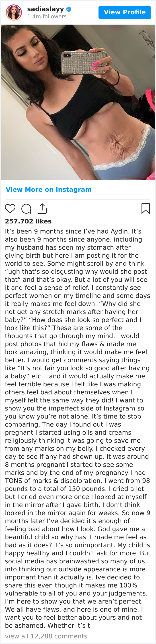Screen dimensions: 156x644
Task: Share the post using the upload arrow icon
Action: click(42, 208)
